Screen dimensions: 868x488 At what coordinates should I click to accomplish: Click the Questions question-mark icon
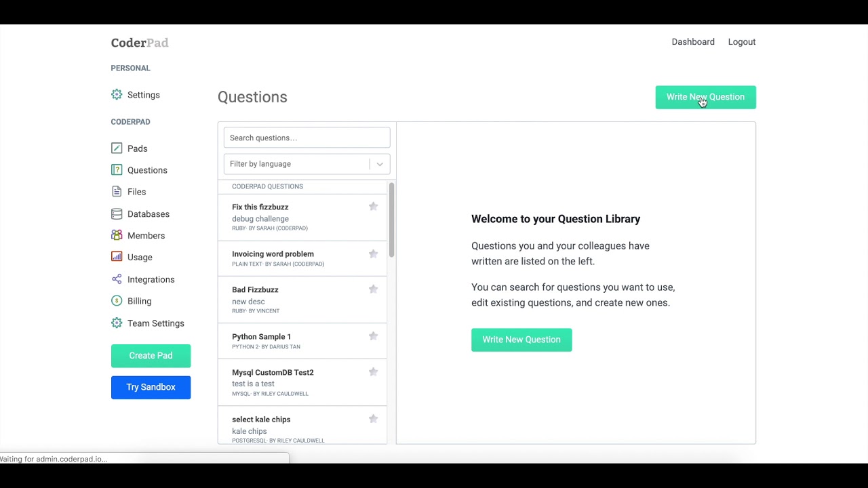tap(117, 170)
